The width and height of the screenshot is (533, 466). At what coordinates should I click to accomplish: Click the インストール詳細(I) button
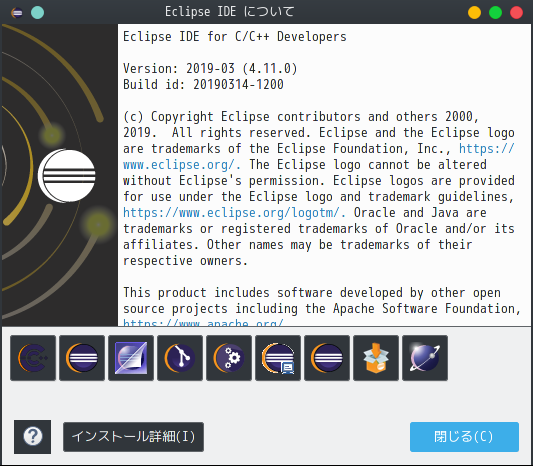coord(133,437)
